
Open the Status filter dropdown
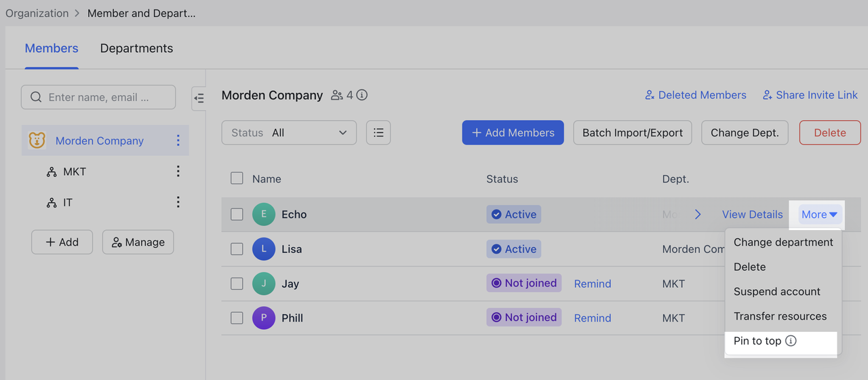pyautogui.click(x=289, y=133)
